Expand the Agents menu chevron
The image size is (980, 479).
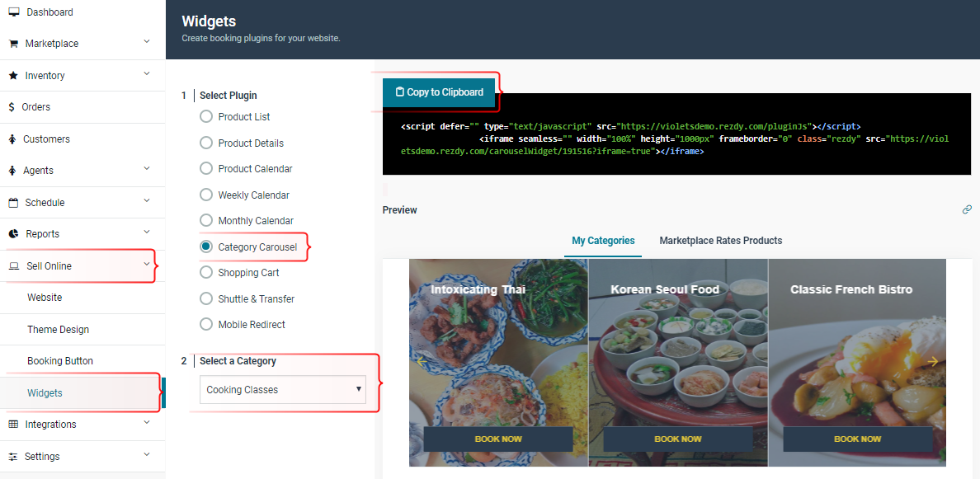147,169
